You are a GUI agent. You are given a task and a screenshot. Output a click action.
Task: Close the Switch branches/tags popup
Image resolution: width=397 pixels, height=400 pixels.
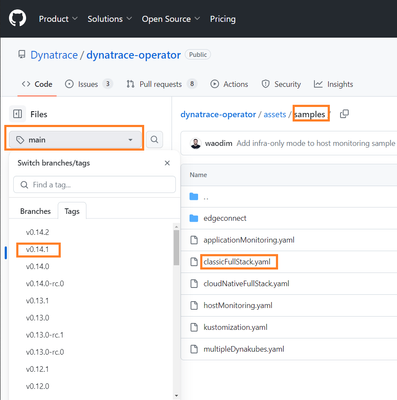pyautogui.click(x=167, y=163)
